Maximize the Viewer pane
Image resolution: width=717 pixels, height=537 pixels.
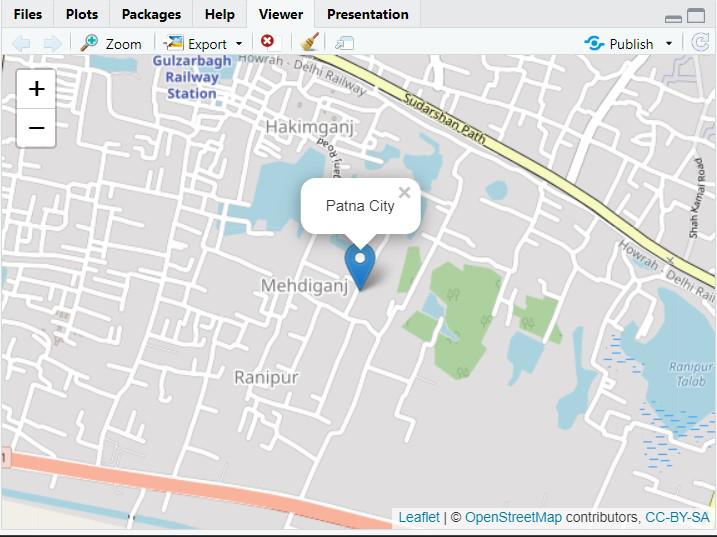696,16
